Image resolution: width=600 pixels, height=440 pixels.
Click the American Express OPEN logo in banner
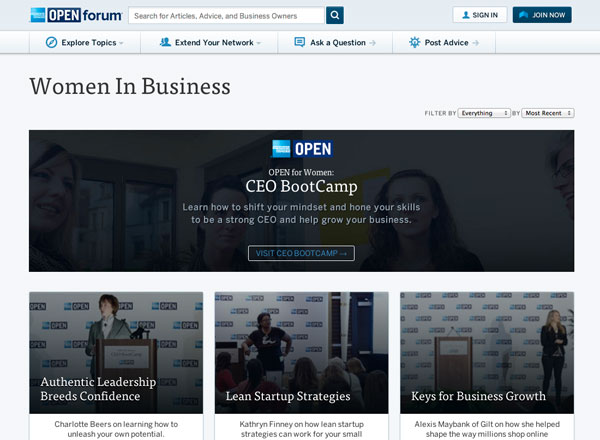302,149
